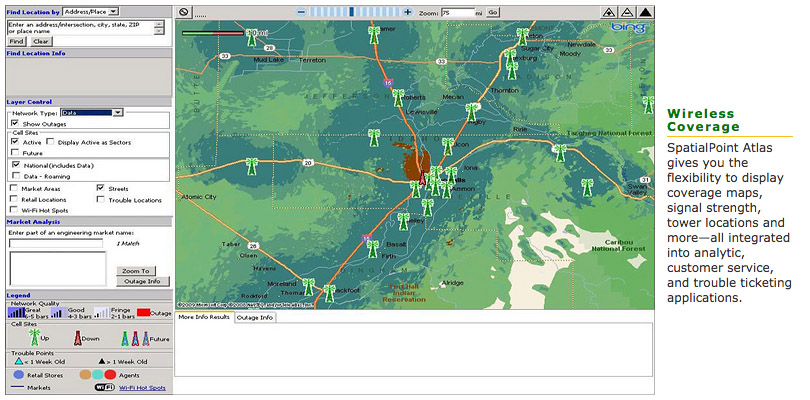Click the cell tower near Mud Lake
Screen dimensions: 810x400
[x=252, y=38]
